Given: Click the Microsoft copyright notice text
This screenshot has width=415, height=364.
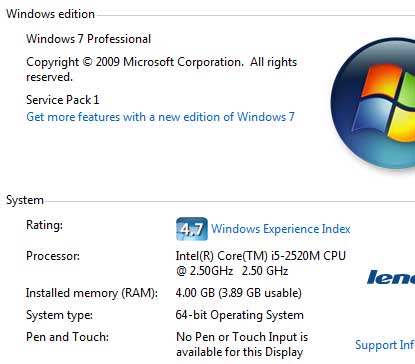Looking at the screenshot, I should (161, 69).
